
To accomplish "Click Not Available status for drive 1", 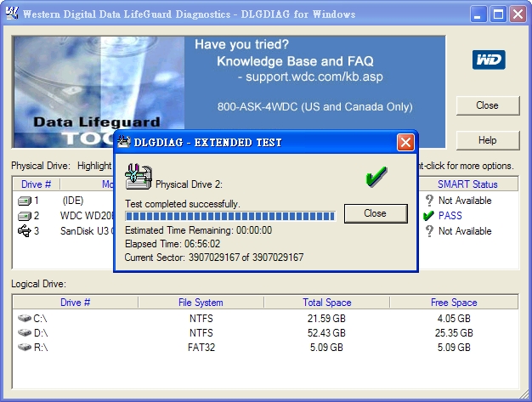I will tap(465, 201).
